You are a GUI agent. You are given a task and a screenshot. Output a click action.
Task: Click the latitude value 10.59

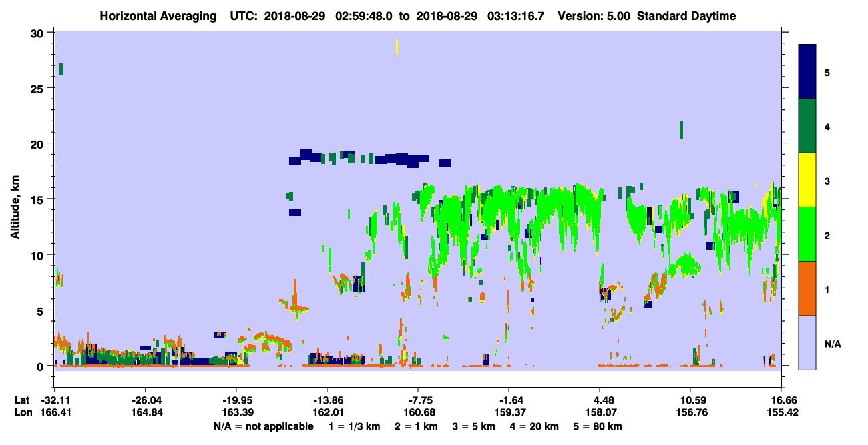(690, 400)
